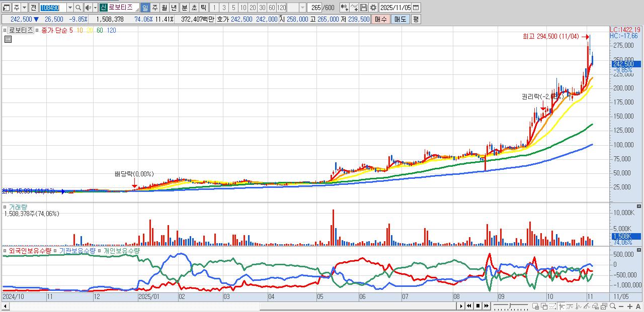Screen dimensions: 644x312
Task: Click the red 매수 (buy) button
Action: coord(381,19)
